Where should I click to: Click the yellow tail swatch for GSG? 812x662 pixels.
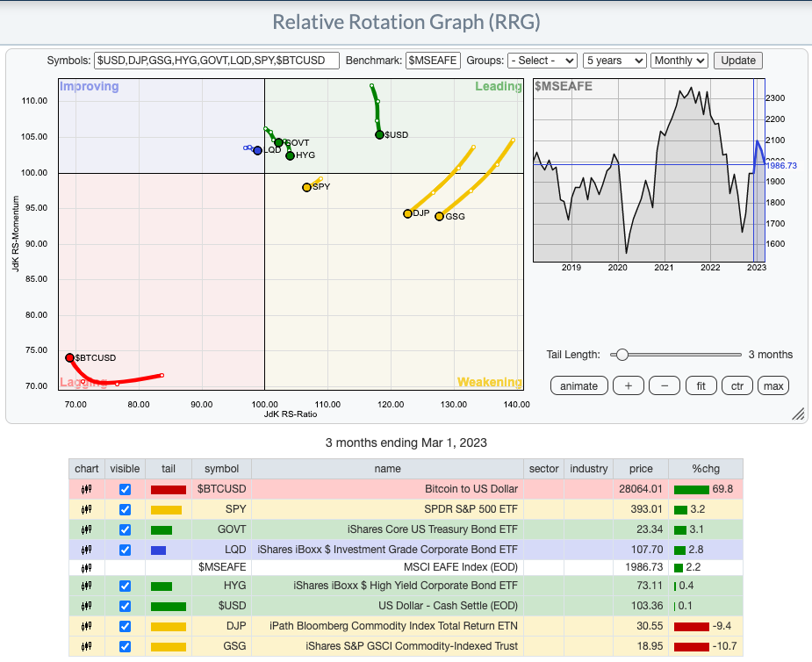(x=169, y=646)
